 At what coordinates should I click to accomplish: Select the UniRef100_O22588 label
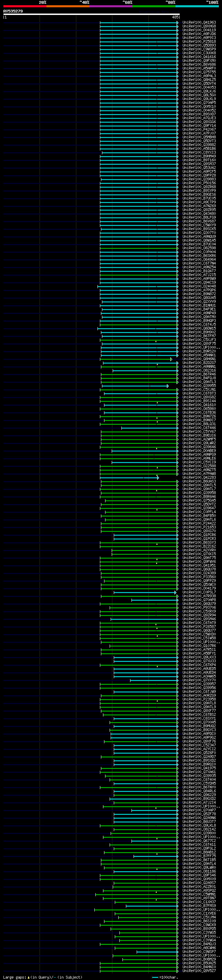(199, 466)
